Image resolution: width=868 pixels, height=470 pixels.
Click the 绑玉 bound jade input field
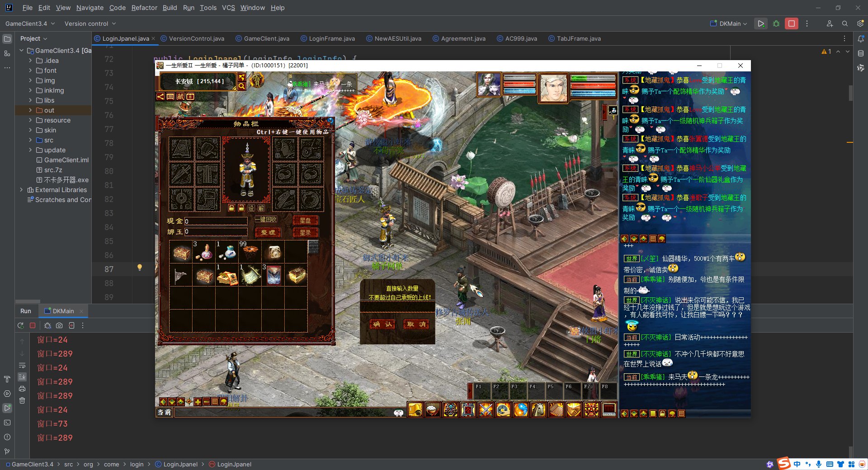[216, 232]
